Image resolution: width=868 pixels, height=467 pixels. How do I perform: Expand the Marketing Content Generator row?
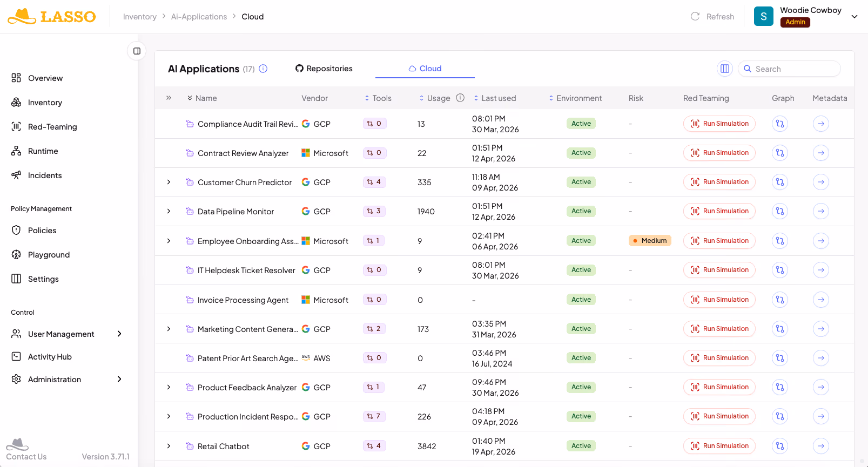click(x=169, y=329)
